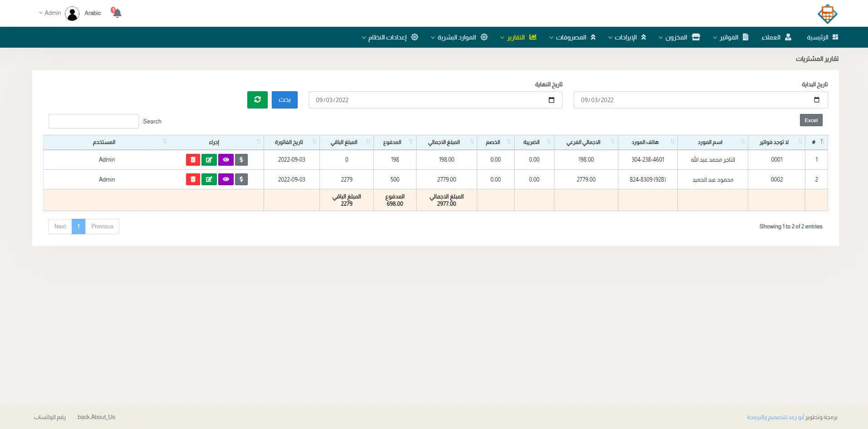Open the start date calendar picker icon
The height and width of the screenshot is (429, 868).
(816, 100)
